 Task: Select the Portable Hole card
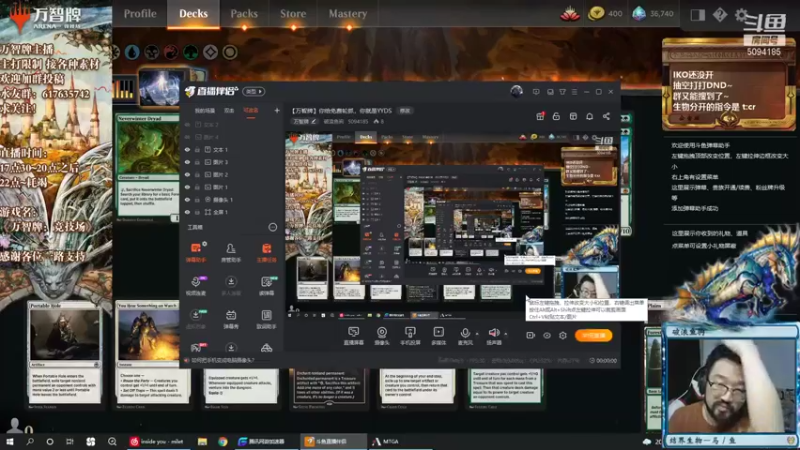click(x=65, y=353)
